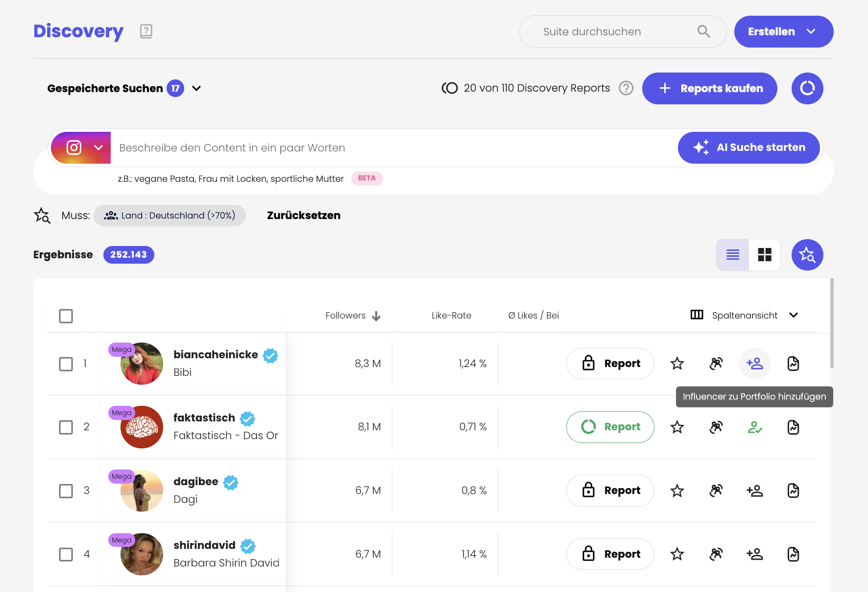Tick the select-all checkbox in the header
The image size is (868, 592).
pos(66,316)
